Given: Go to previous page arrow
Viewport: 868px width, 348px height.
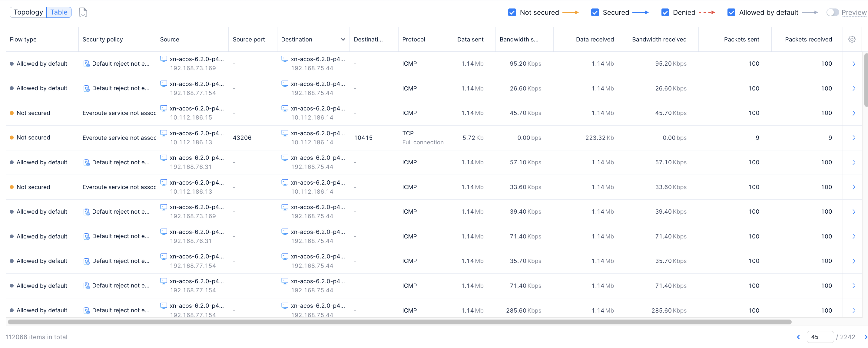Looking at the screenshot, I should tap(798, 337).
